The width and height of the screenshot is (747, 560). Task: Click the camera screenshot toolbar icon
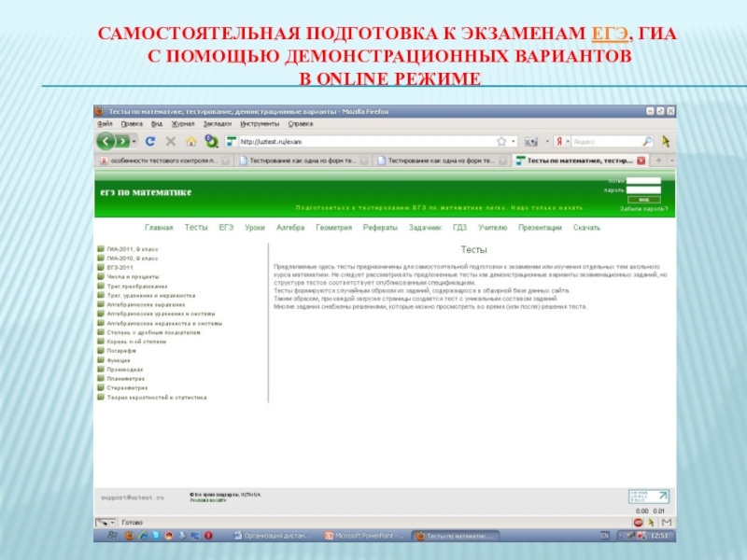[x=530, y=142]
